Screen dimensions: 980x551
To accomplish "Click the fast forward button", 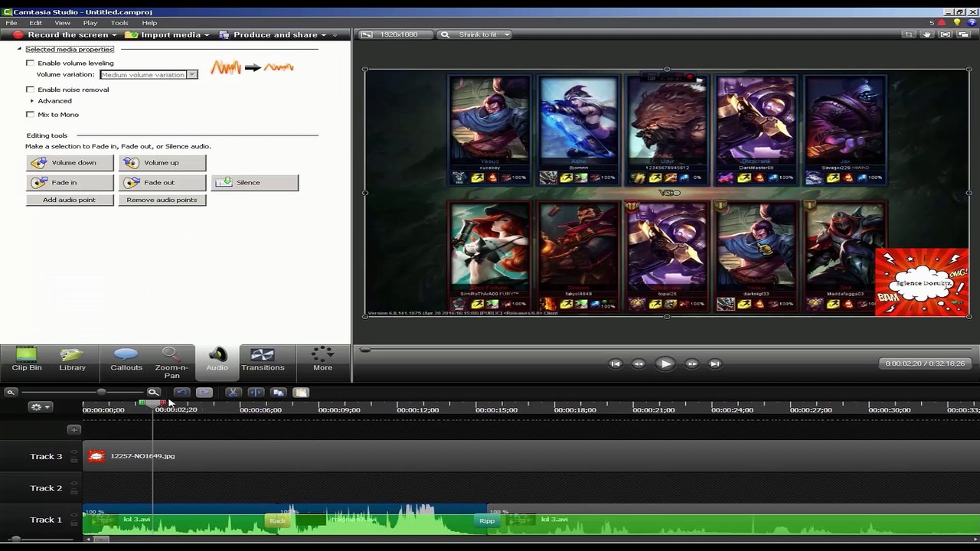I will [691, 364].
